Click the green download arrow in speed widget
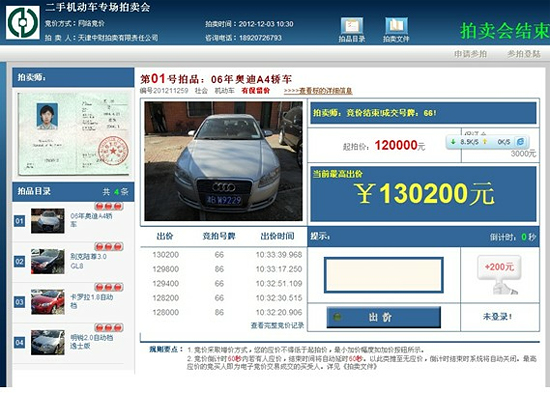550x393 pixels. pyautogui.click(x=453, y=142)
